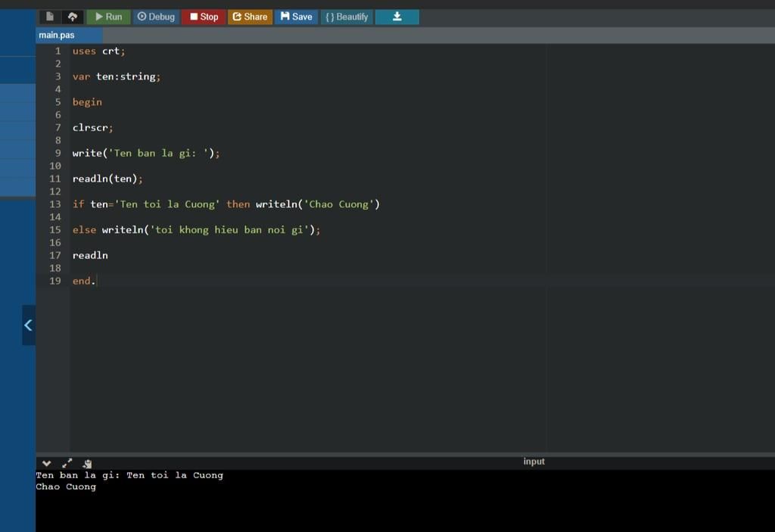This screenshot has width=775, height=532.
Task: Click the 'readln(ten);' statement
Action: pyautogui.click(x=107, y=179)
